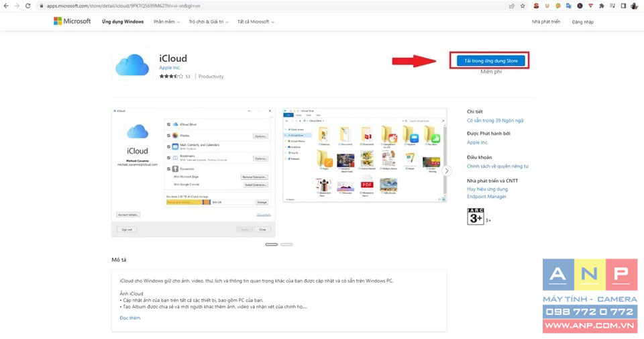Click the browser forward arrow
This screenshot has height=339, width=644.
(17, 6)
